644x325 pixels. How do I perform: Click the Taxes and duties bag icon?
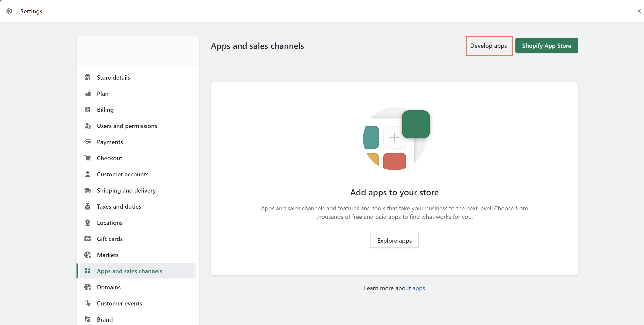(88, 206)
